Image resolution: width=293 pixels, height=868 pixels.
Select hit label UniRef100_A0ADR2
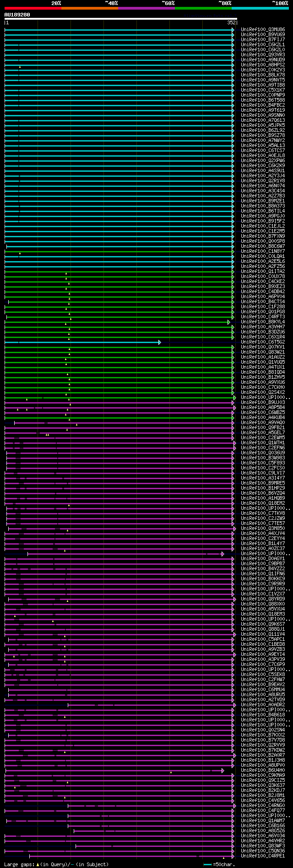[x=263, y=704]
